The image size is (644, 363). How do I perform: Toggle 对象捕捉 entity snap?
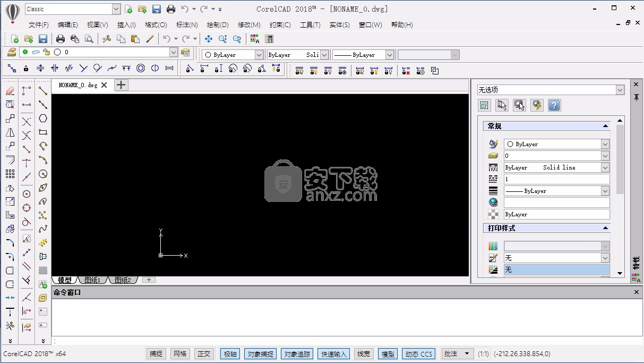tap(261, 354)
